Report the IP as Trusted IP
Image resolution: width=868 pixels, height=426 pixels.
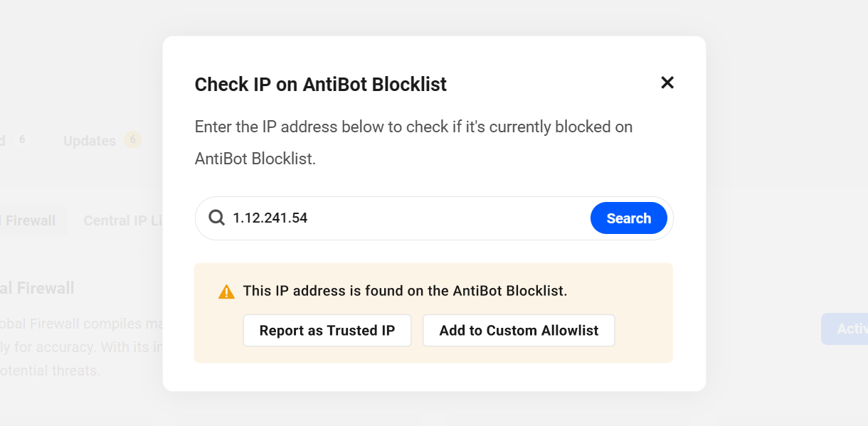click(x=327, y=331)
